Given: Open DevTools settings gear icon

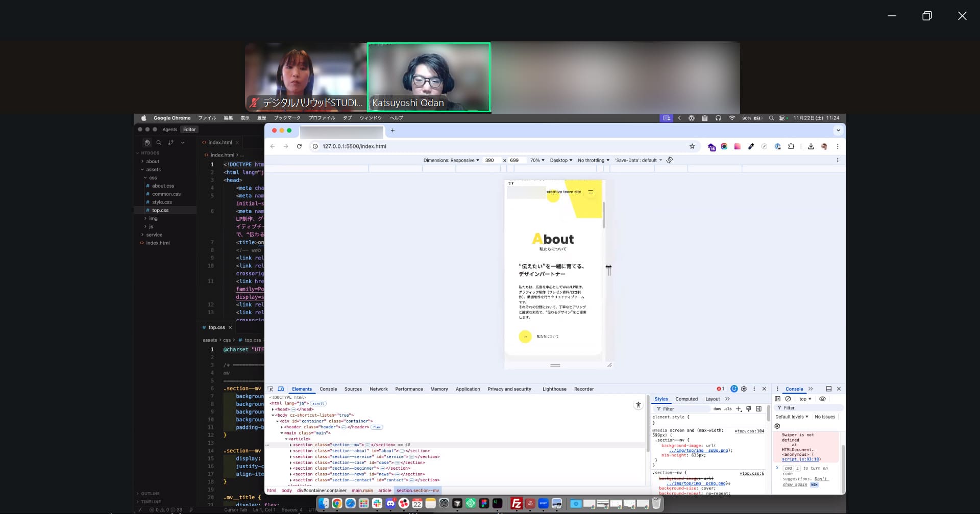Looking at the screenshot, I should coord(744,389).
